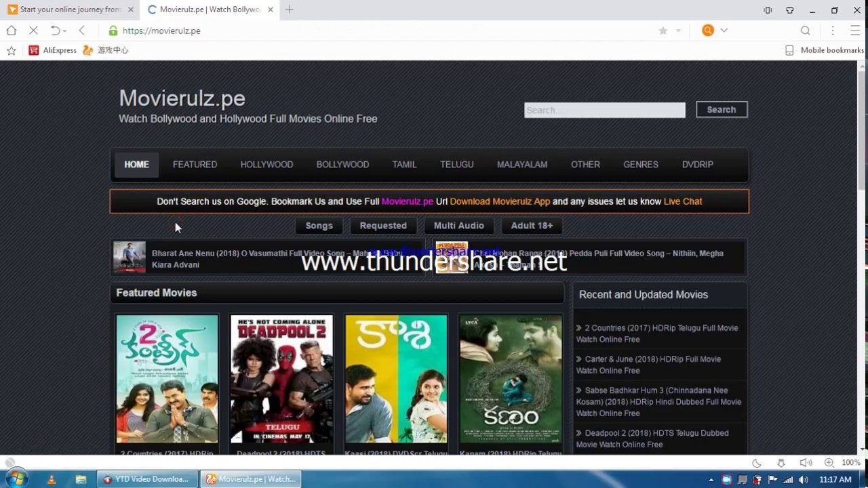This screenshot has height=488, width=868.
Task: Open the skin/theme shirt icon
Action: click(x=790, y=10)
